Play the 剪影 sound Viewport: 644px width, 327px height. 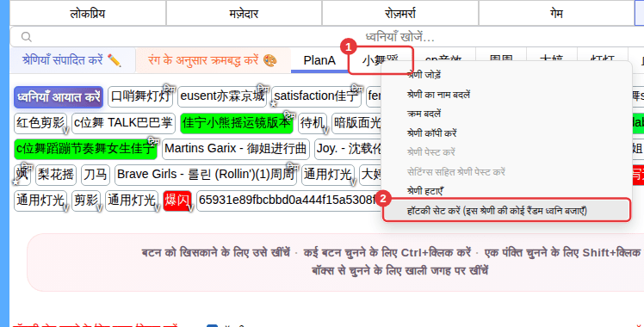[86, 201]
